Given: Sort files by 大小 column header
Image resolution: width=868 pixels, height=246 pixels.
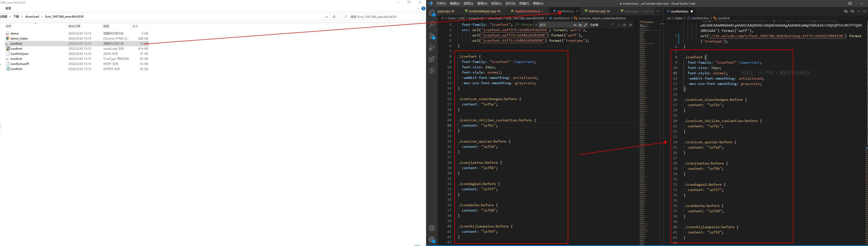Looking at the screenshot, I should tap(140, 26).
